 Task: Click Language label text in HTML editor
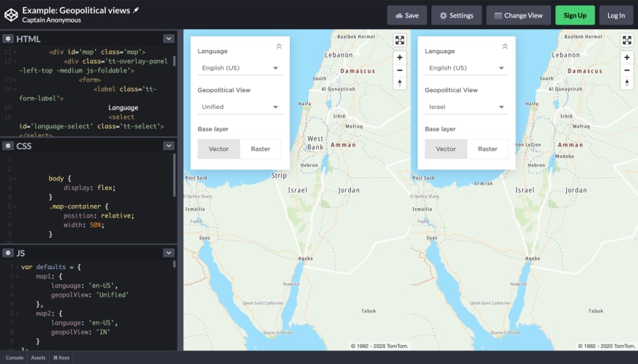tap(123, 107)
